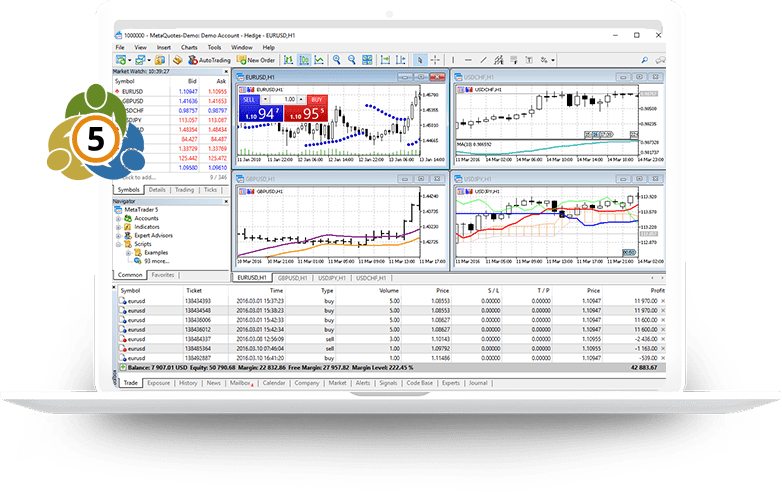The width and height of the screenshot is (782, 492).
Task: Open the Charts menu
Action: tap(189, 47)
